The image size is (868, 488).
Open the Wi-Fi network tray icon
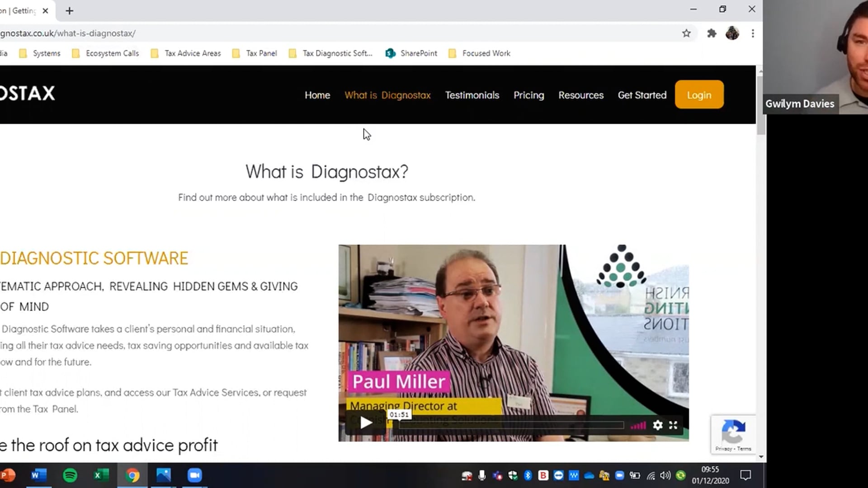[x=651, y=475]
